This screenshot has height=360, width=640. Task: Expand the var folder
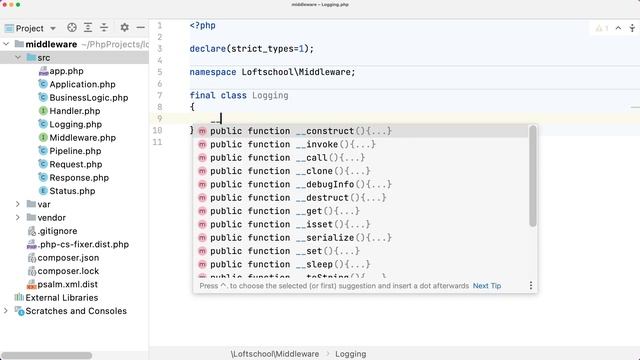click(18, 204)
